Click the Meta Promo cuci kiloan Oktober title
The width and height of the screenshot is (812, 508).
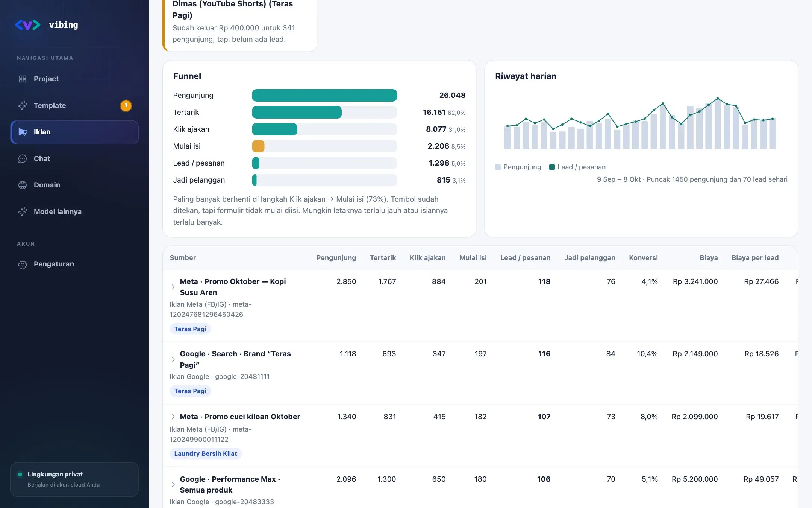tap(240, 417)
